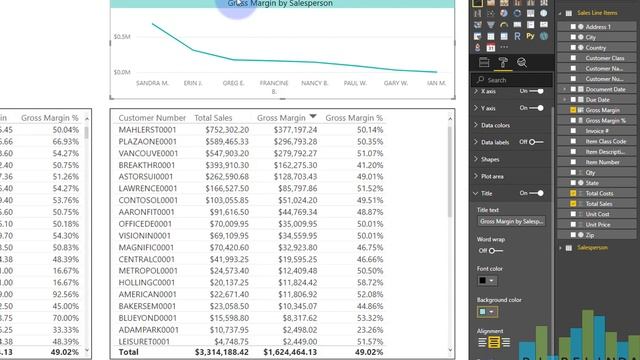Screen dimensions: 640x360
Task: Select the KPI visual icon
Action: point(544,24)
